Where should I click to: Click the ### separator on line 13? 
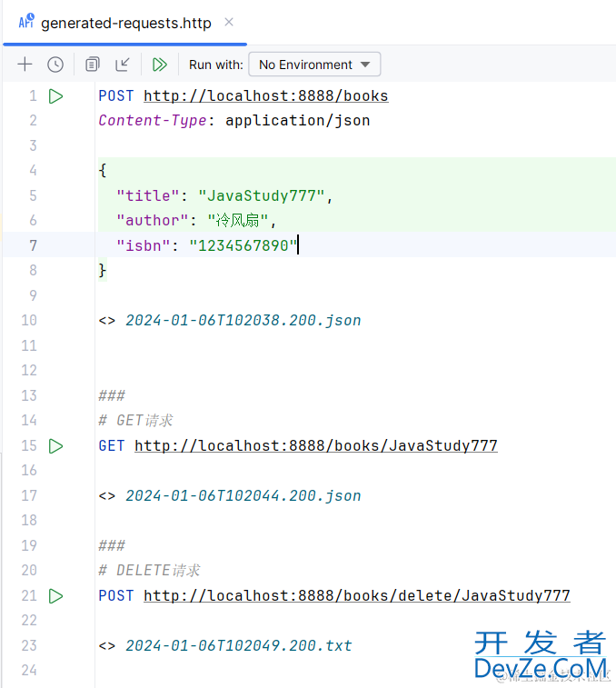[x=112, y=395]
